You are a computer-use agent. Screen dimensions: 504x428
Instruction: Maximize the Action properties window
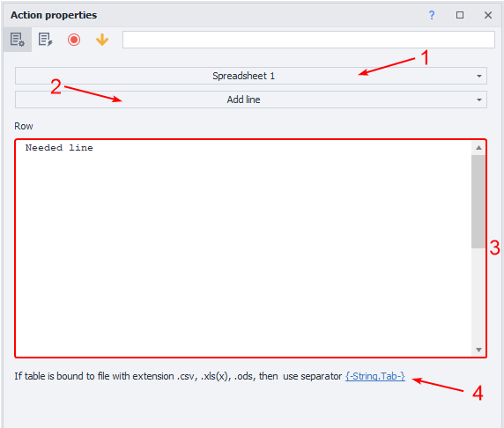pos(460,15)
